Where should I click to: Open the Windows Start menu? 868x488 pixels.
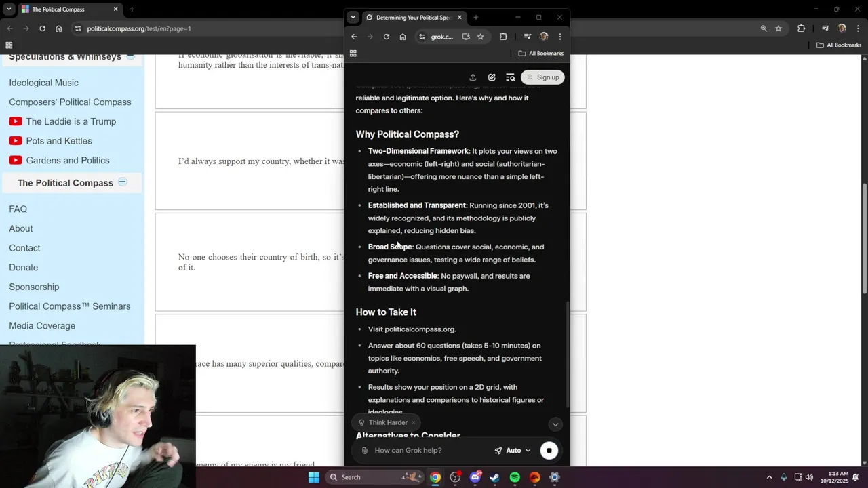point(314,477)
